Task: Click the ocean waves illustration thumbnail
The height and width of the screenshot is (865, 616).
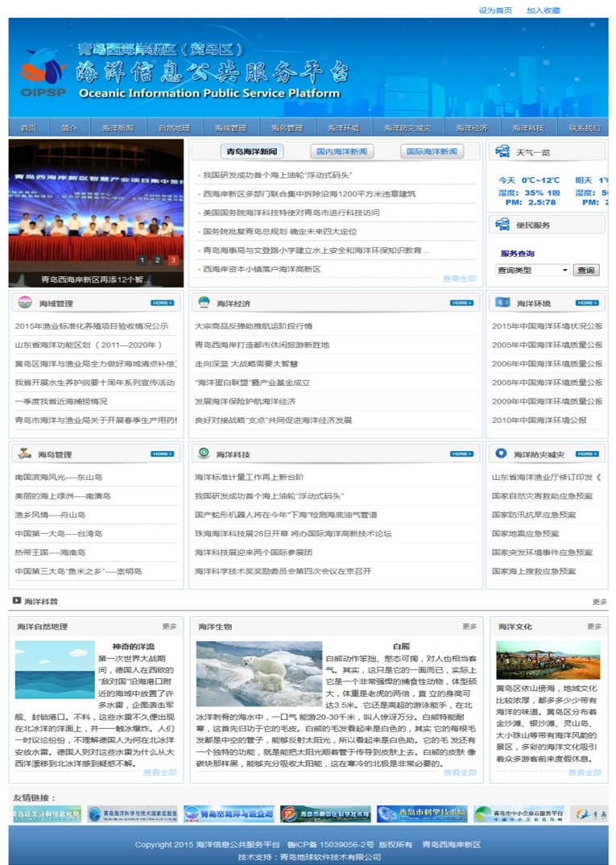Action: 55,670
